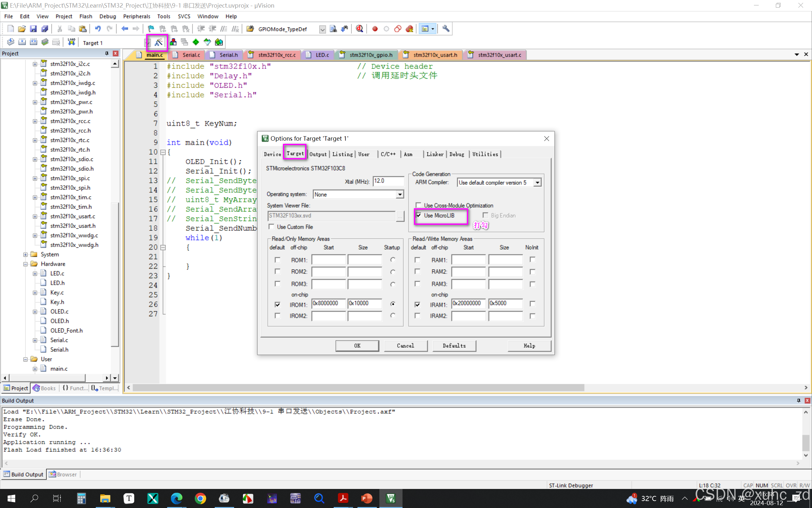
Task: Select the ROM1 Startup radio button
Action: [393, 260]
